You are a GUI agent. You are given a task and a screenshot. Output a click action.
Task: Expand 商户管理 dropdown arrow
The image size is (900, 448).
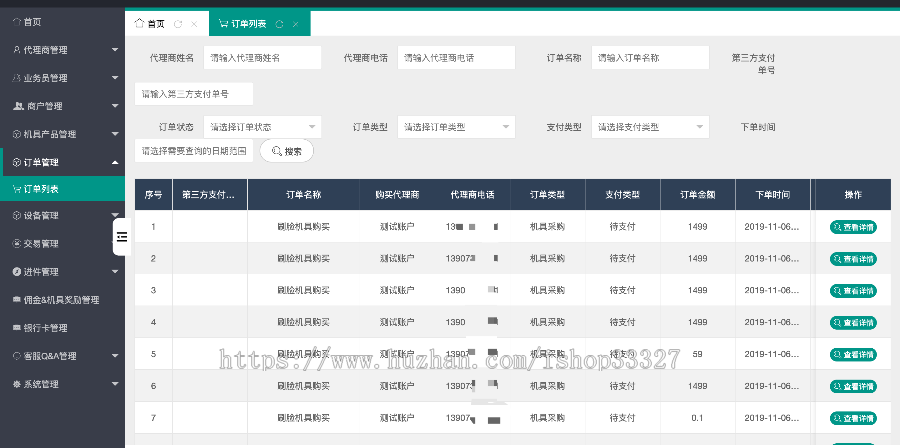point(115,106)
